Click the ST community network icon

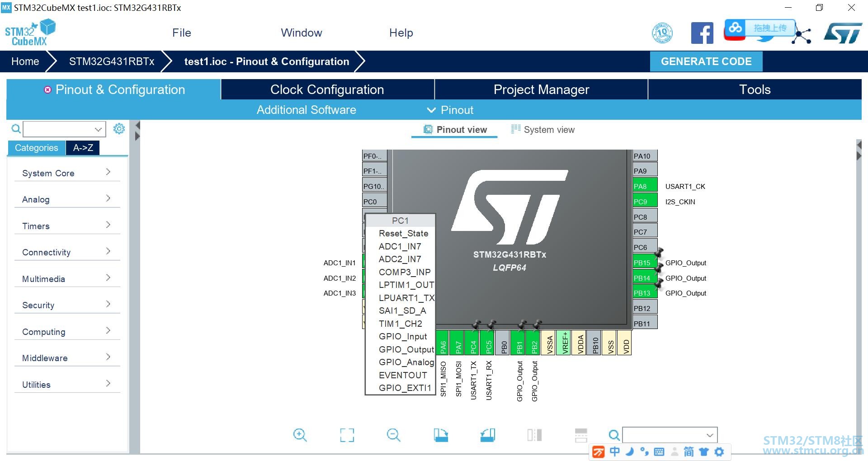click(x=801, y=35)
